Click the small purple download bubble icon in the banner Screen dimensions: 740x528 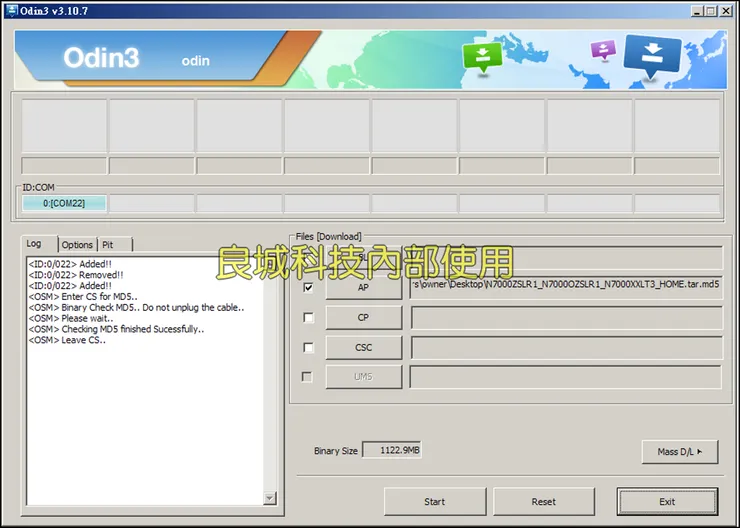(x=603, y=49)
